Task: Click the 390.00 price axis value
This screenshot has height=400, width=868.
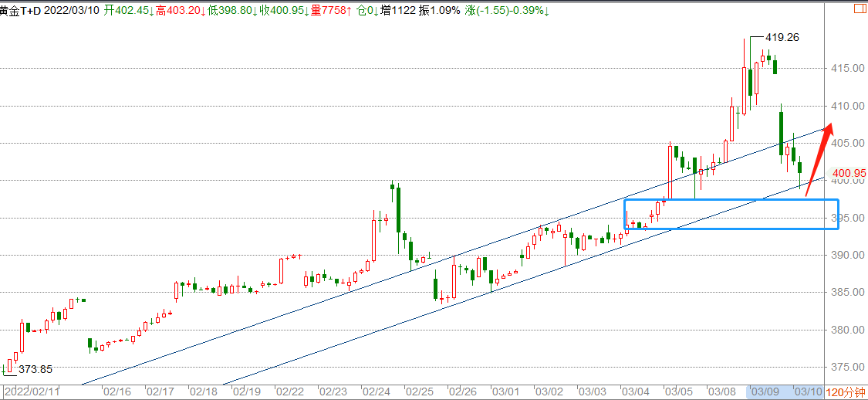Action: point(847,256)
